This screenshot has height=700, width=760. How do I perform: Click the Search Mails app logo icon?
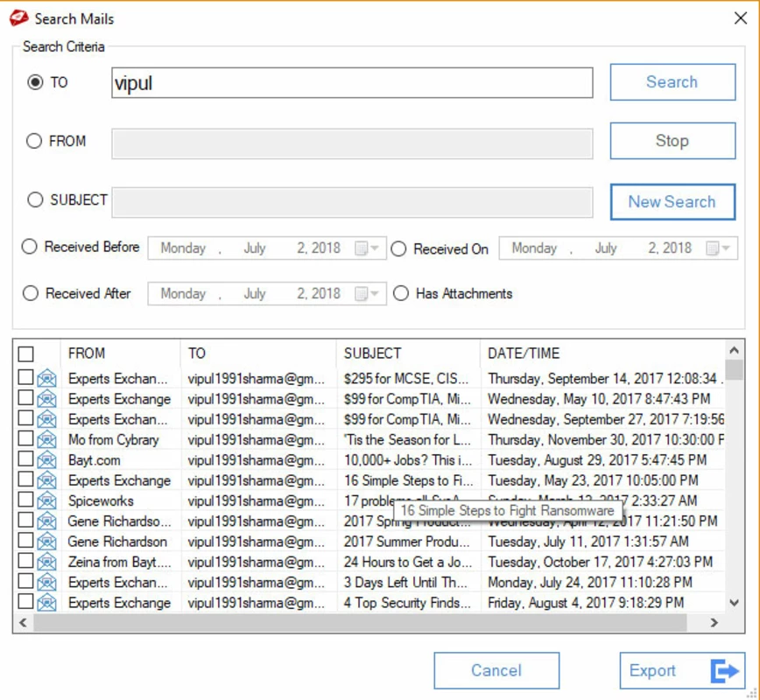click(x=19, y=18)
